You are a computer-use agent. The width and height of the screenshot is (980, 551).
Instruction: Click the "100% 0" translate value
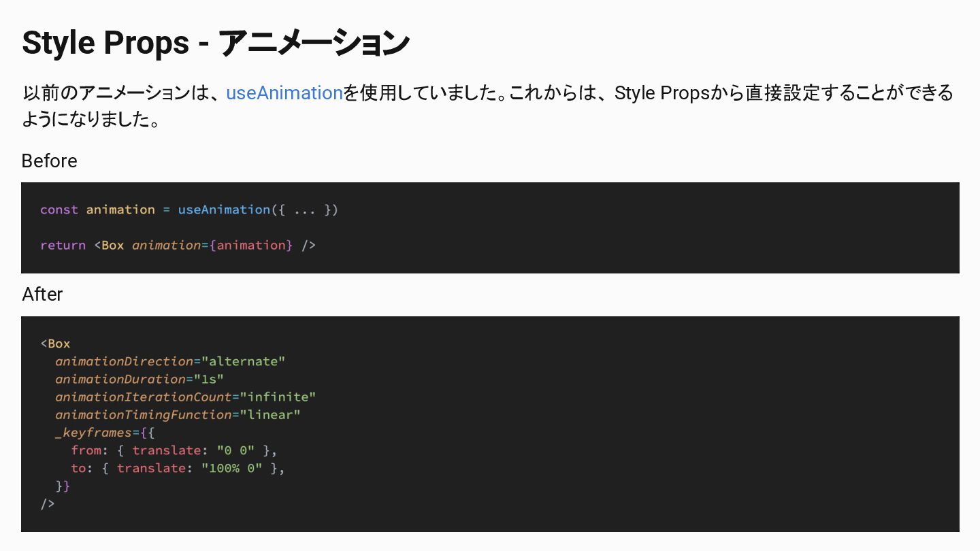coord(231,468)
